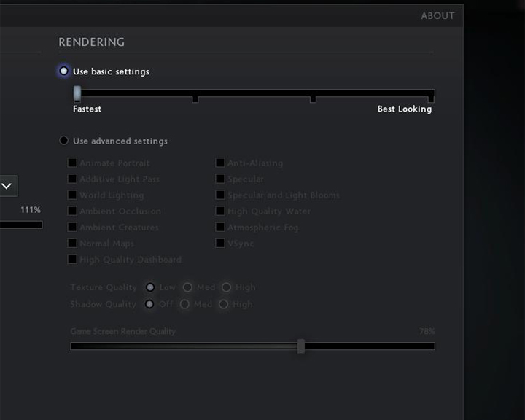The height and width of the screenshot is (420, 525).
Task: Select the Use advanced settings radio button
Action: 63,140
